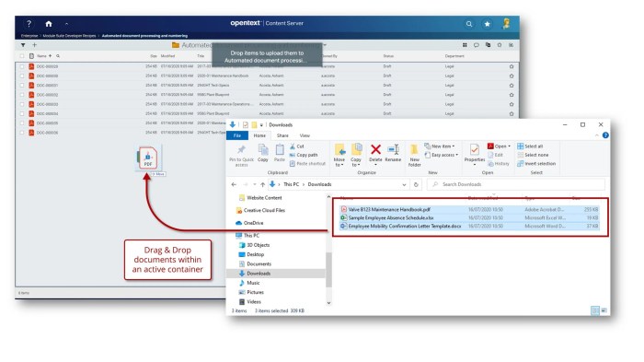The width and height of the screenshot is (644, 362).
Task: Click This PC in Explorer address bar
Action: click(292, 184)
